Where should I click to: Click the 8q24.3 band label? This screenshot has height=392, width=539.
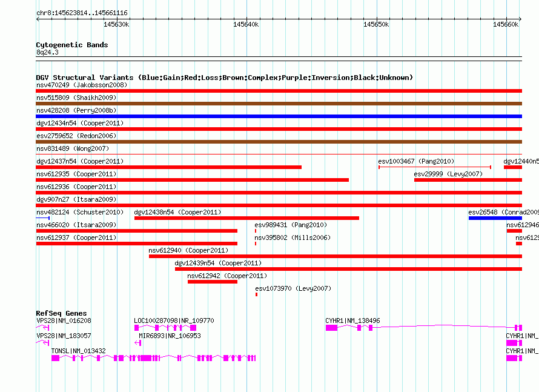(47, 52)
